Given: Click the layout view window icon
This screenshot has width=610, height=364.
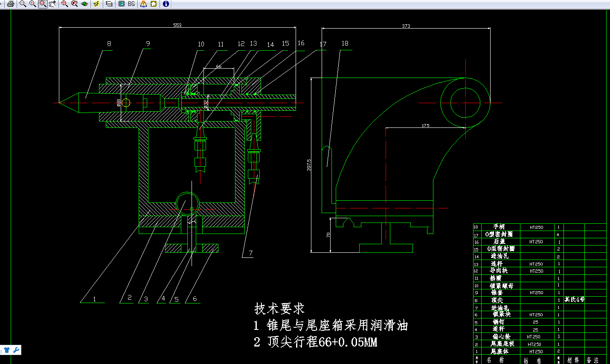Looking at the screenshot, I should (x=122, y=4).
